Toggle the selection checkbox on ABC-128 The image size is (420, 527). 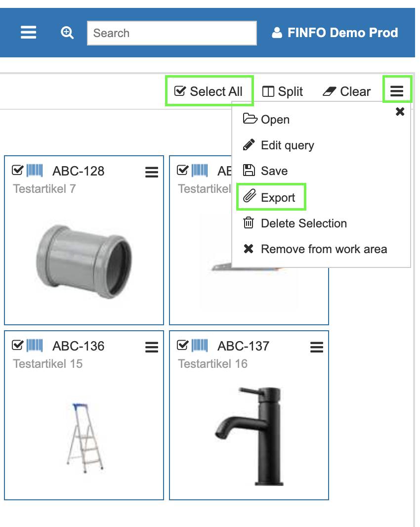point(18,171)
